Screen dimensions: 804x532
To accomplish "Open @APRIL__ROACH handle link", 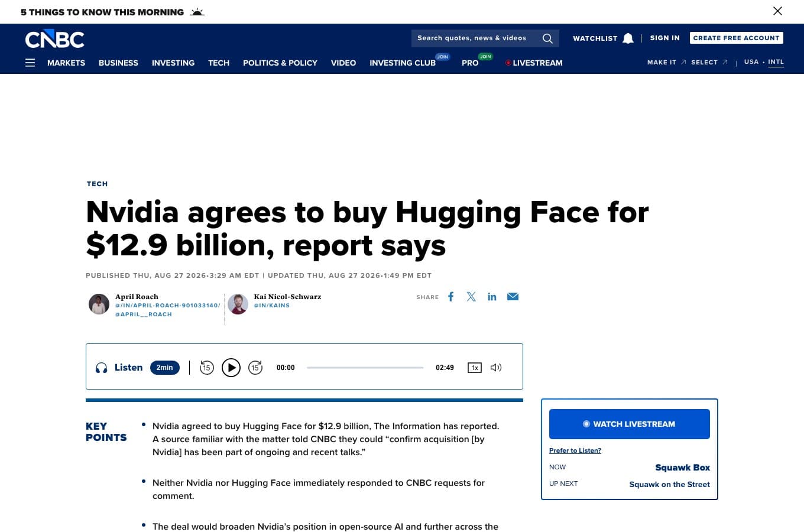I will 144,314.
